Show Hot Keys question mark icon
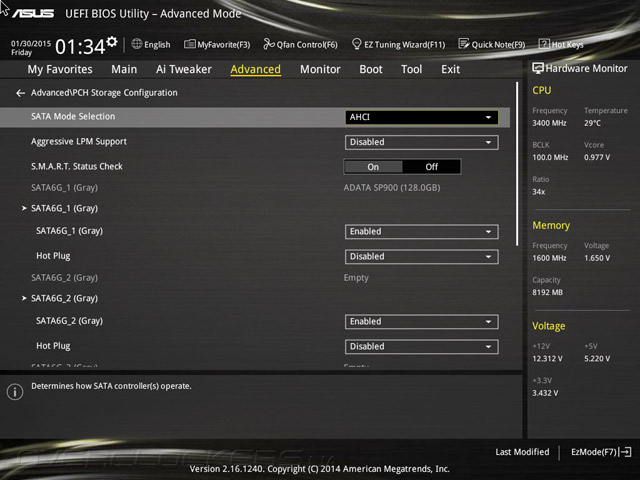The image size is (640, 480). (544, 44)
